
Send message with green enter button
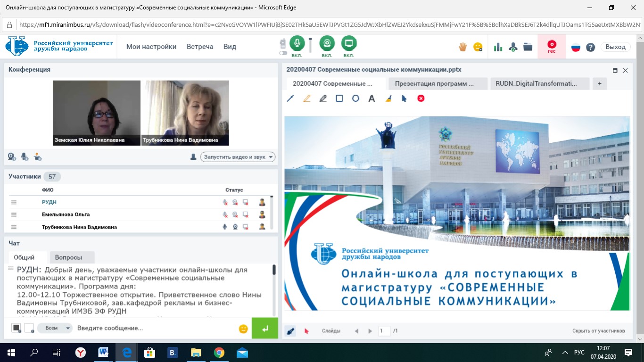point(264,328)
